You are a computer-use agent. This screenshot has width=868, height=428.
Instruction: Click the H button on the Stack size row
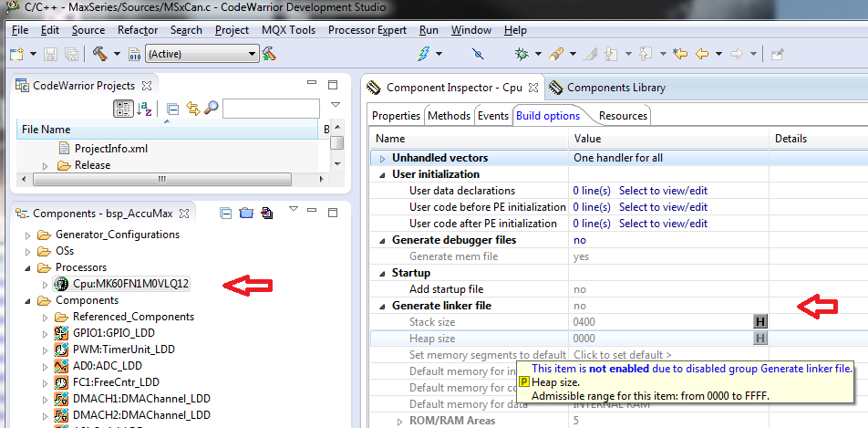[760, 321]
